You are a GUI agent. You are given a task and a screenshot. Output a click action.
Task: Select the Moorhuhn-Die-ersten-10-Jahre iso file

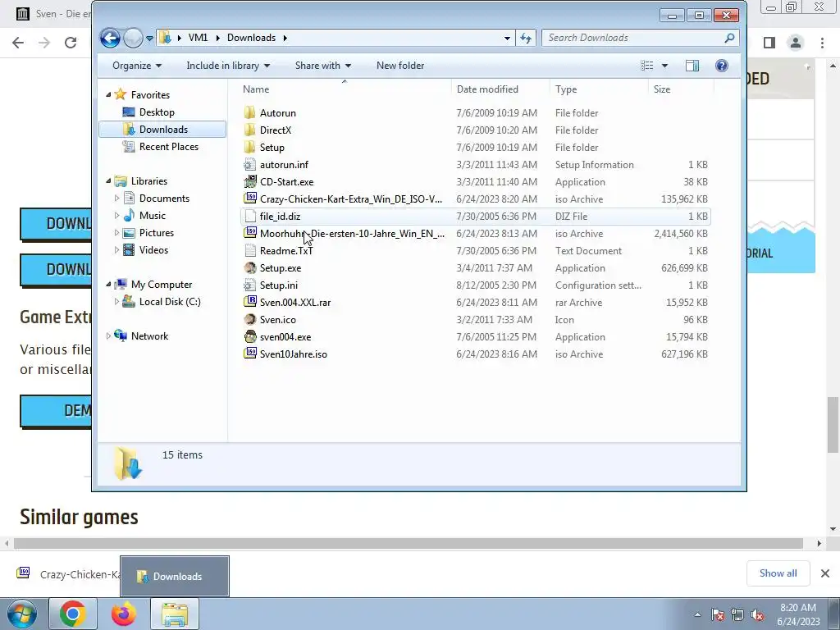click(x=352, y=234)
